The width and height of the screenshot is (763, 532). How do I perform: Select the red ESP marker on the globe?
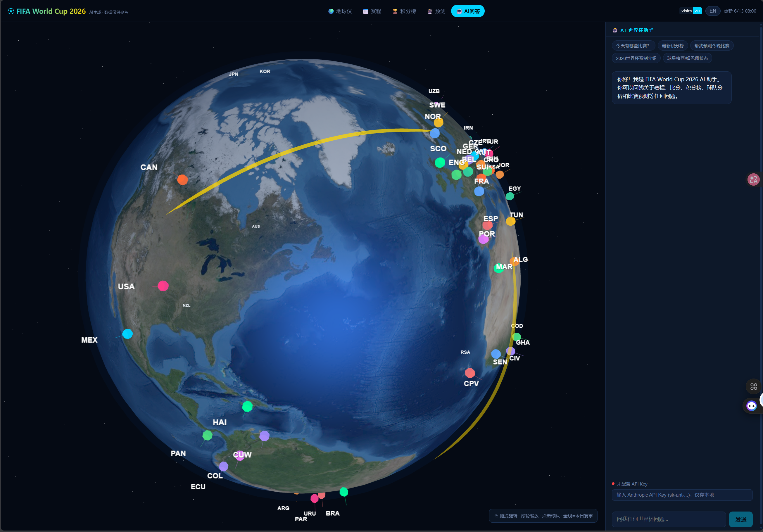click(x=488, y=225)
